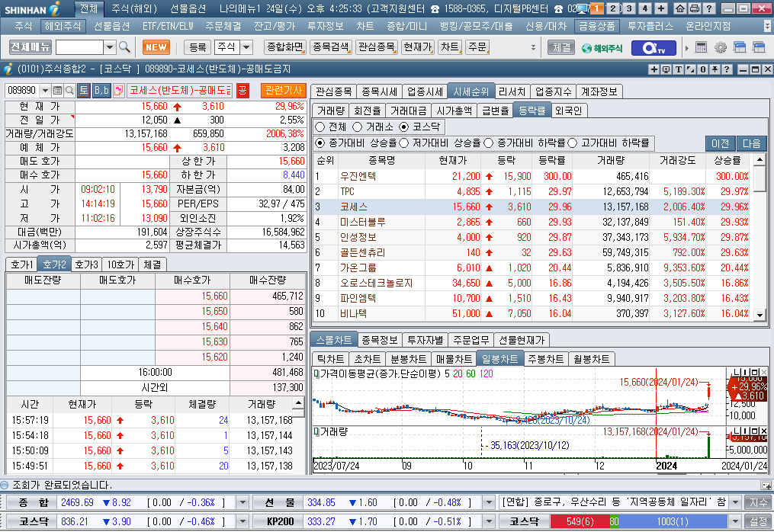Click the 전체메뉴 search input field
774x532 pixels.
(x=80, y=47)
